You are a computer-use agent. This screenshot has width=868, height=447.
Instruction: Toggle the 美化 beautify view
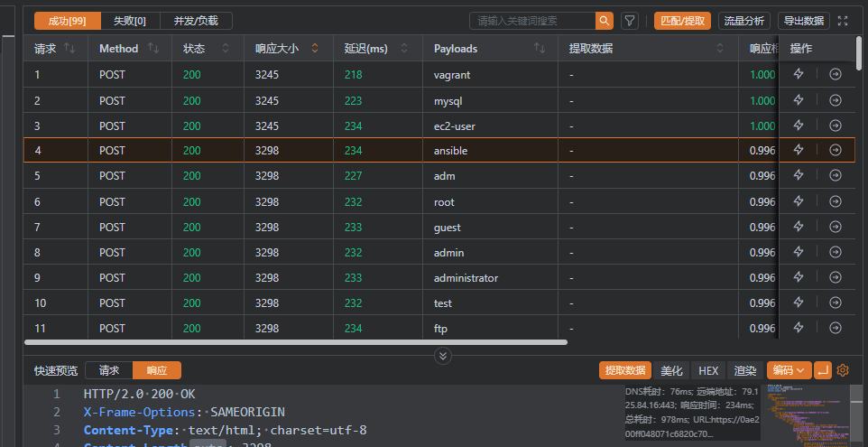672,370
